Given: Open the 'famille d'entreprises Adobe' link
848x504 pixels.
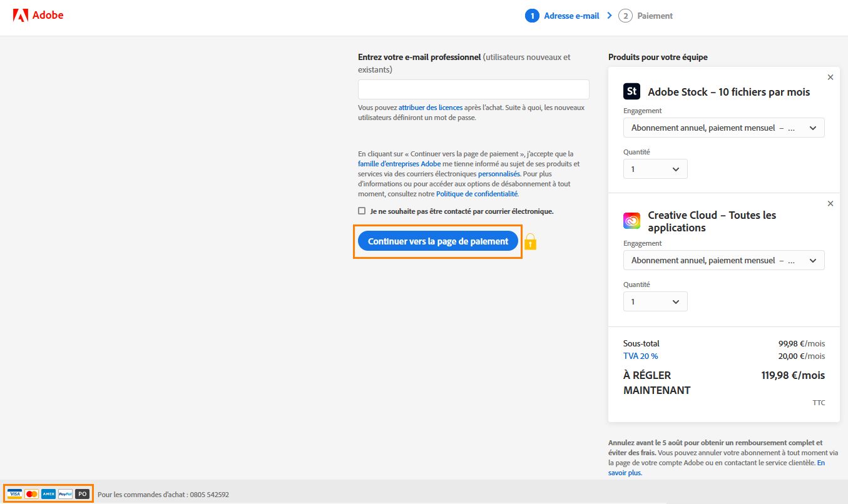Looking at the screenshot, I should click(x=399, y=164).
